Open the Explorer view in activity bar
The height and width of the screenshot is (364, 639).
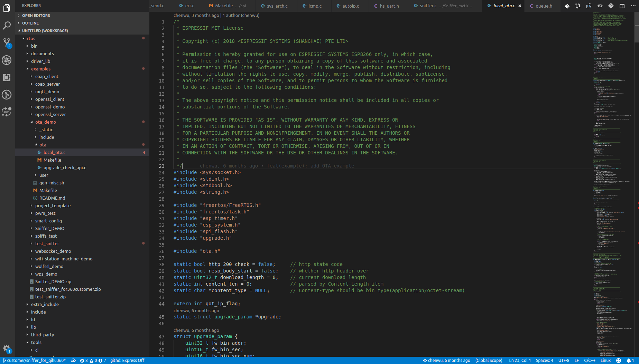(x=7, y=8)
